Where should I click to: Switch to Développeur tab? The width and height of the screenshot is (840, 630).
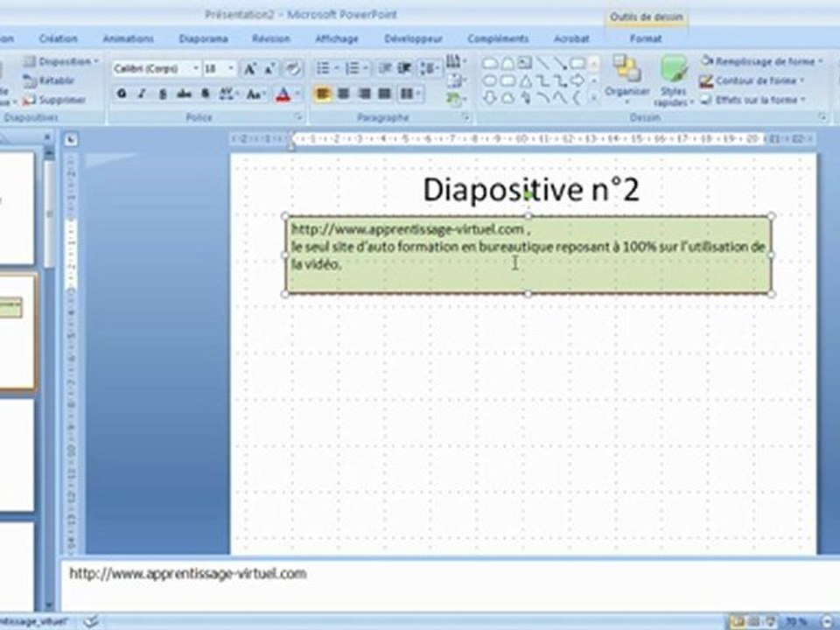point(414,38)
